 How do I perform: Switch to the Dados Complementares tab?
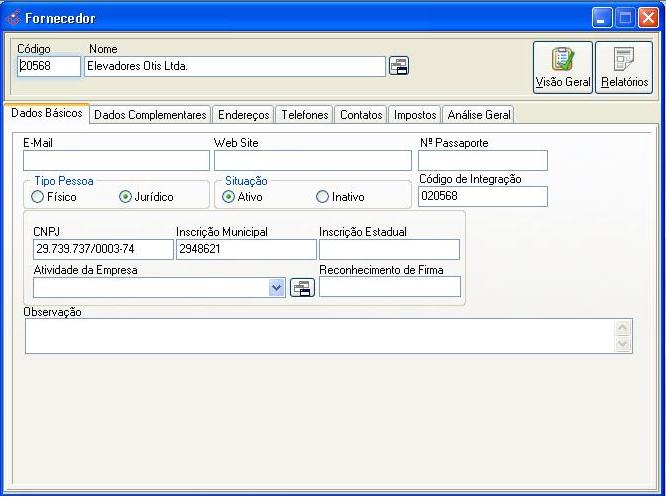pyautogui.click(x=150, y=115)
